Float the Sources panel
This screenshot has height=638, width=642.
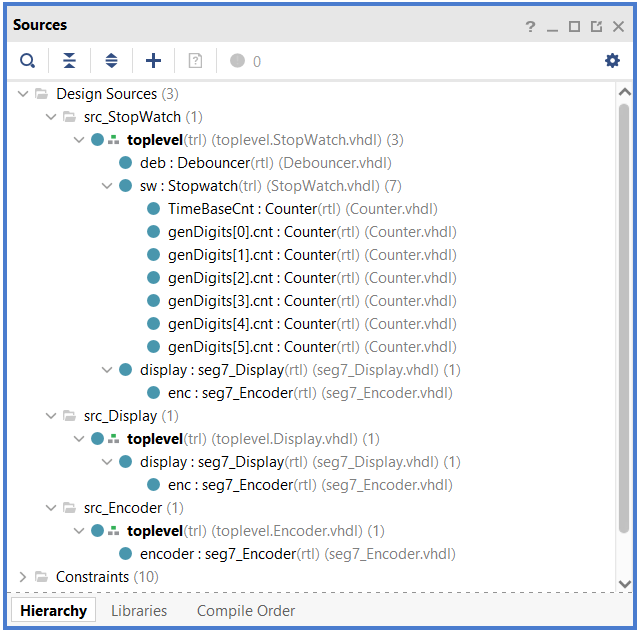click(596, 27)
